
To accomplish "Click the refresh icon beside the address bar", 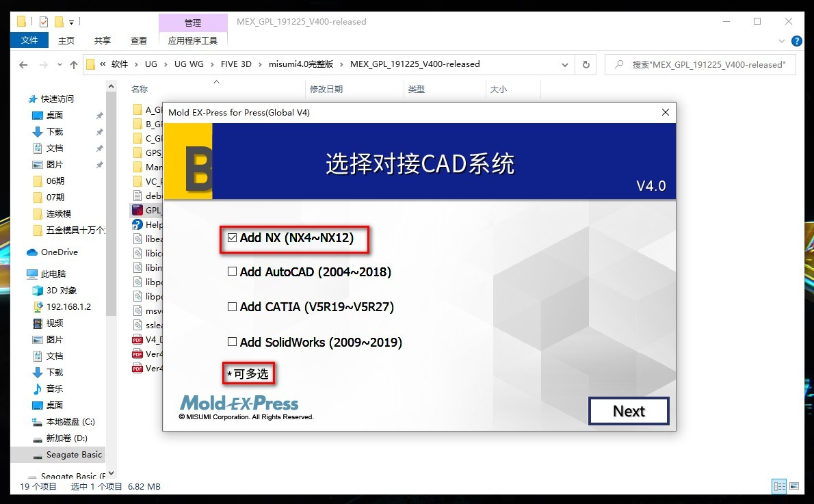I will click(x=586, y=64).
